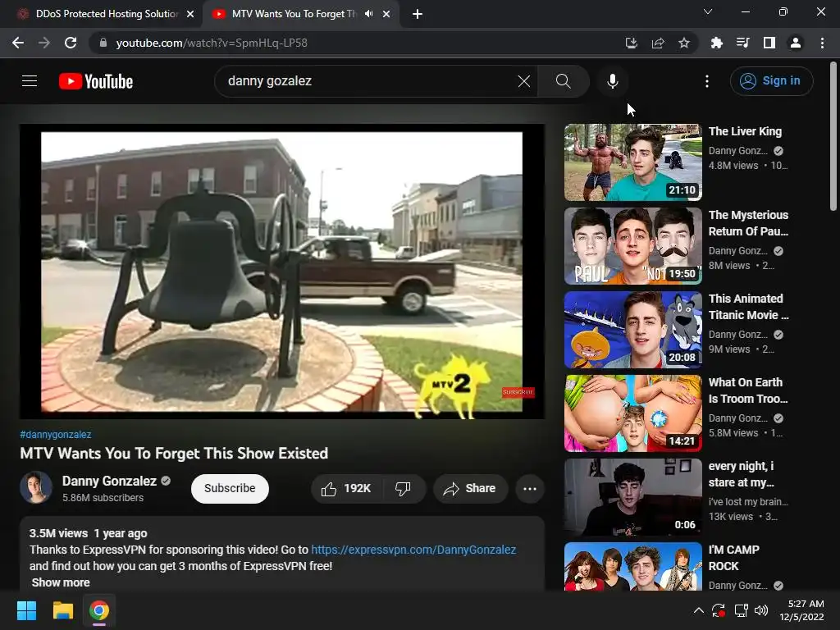Show hidden system tray icons chevron
Image resolution: width=840 pixels, height=630 pixels.
(x=699, y=610)
